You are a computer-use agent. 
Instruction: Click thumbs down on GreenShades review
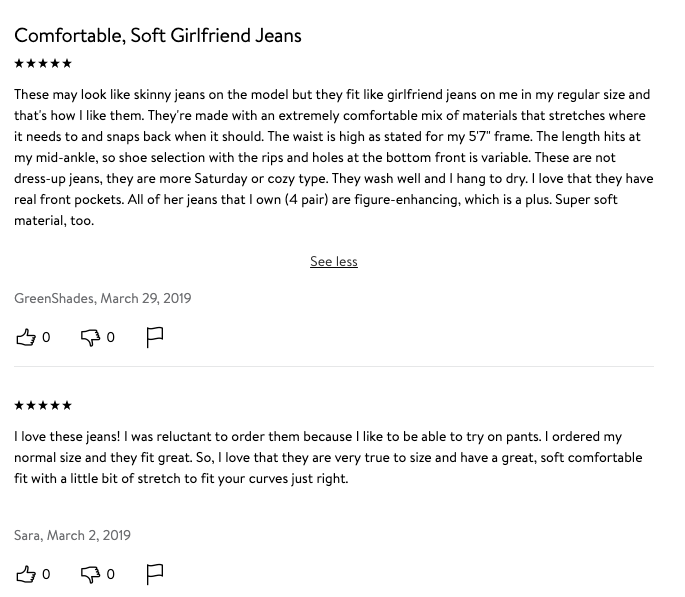pos(90,337)
